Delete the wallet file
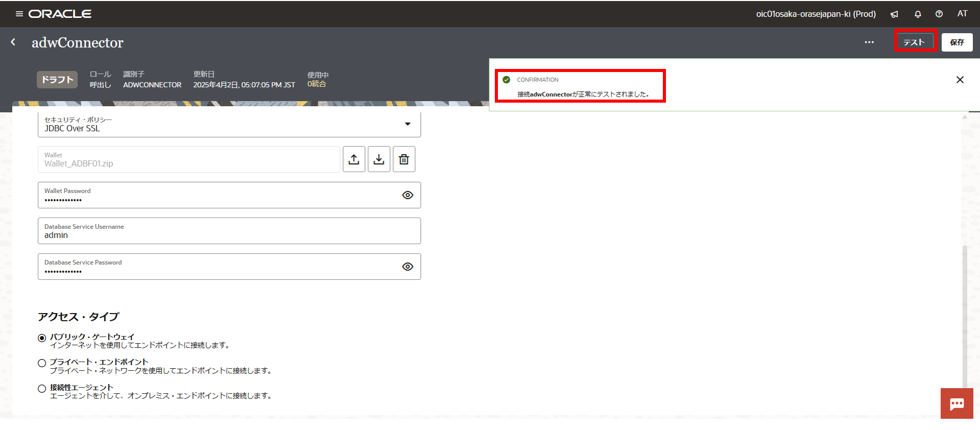Screen dimensions: 980x430 [404, 159]
